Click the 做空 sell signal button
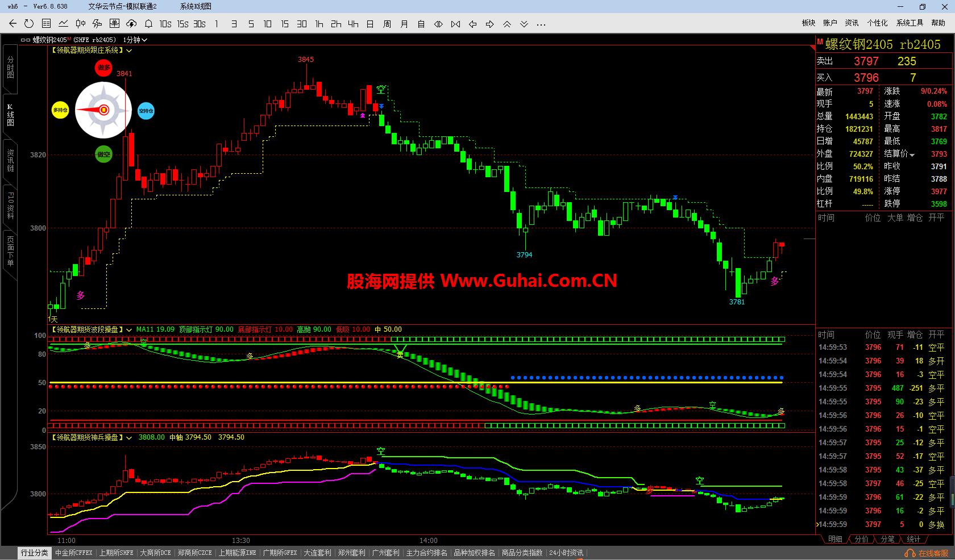The width and height of the screenshot is (955, 560). click(103, 154)
